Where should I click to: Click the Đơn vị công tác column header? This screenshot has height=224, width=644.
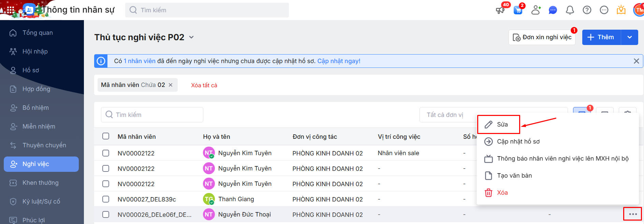(315, 137)
